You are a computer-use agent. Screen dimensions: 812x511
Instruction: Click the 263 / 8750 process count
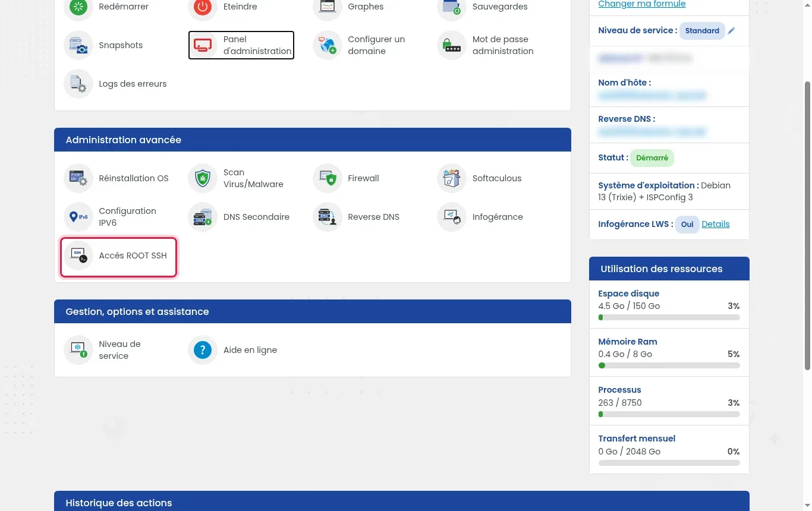coord(620,403)
